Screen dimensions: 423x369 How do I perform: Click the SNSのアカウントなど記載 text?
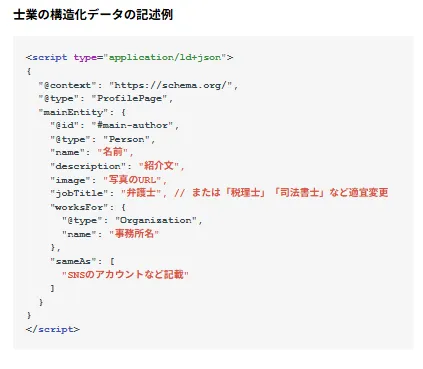click(125, 275)
